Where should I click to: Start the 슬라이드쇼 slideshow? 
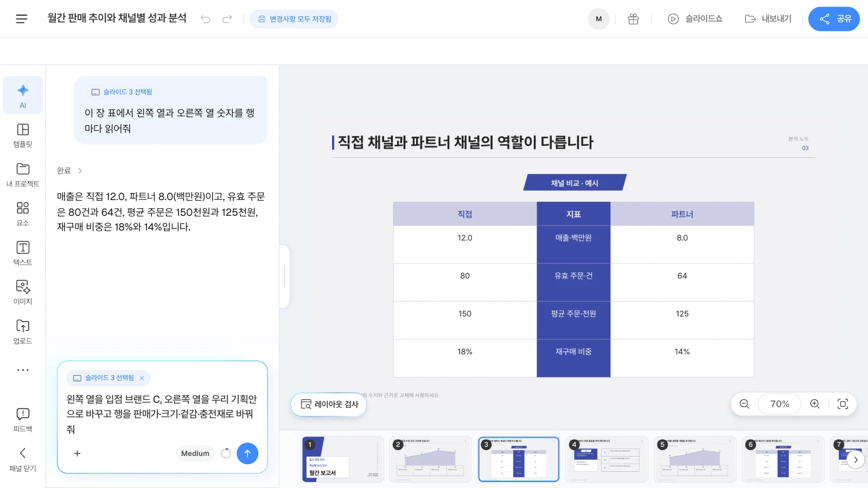point(695,19)
